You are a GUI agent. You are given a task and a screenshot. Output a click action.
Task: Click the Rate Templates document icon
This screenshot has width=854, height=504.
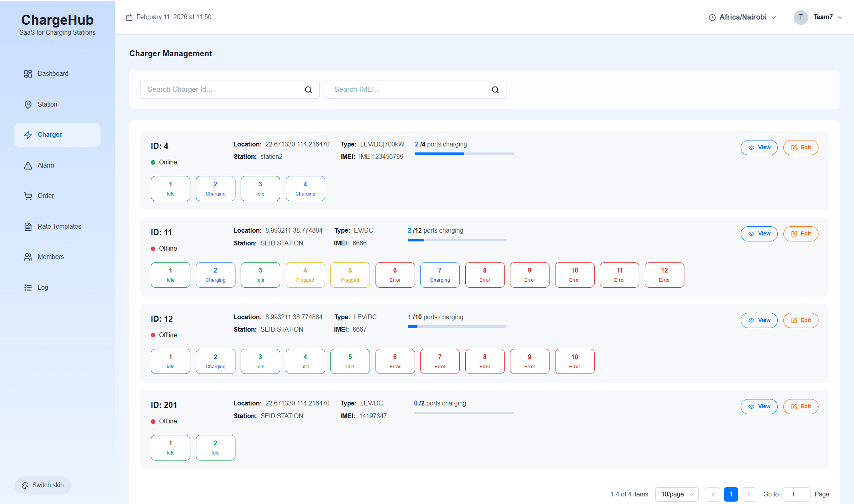click(28, 227)
